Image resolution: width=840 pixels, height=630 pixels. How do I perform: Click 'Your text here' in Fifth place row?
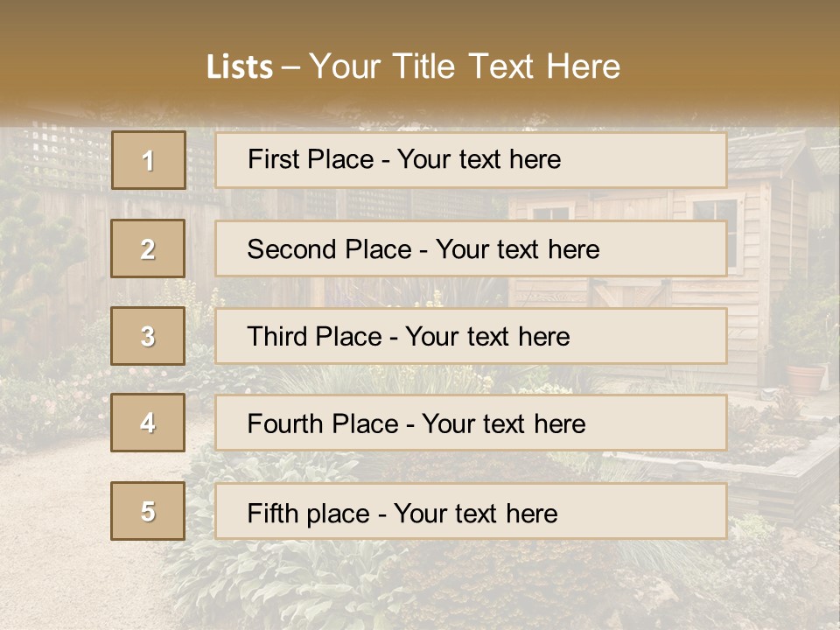tap(476, 514)
